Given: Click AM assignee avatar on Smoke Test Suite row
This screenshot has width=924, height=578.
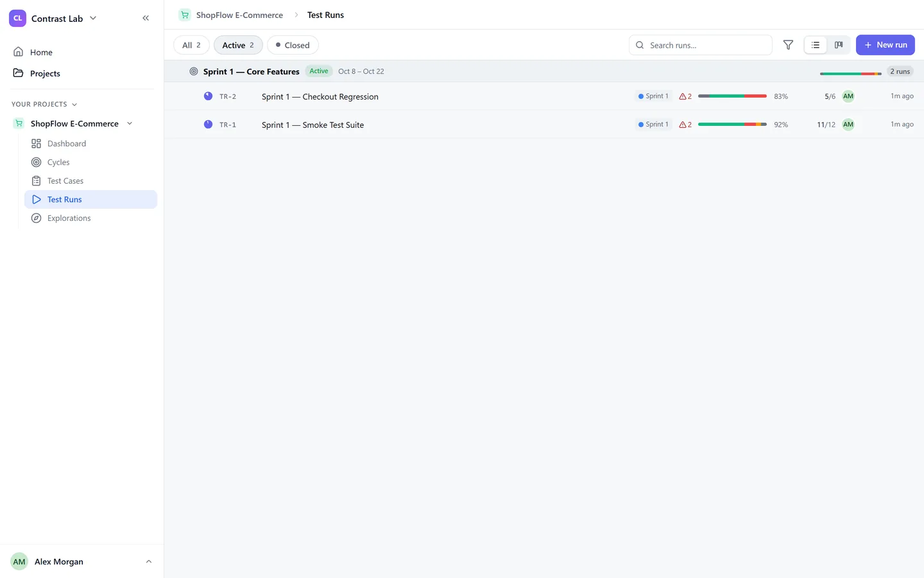Looking at the screenshot, I should coord(848,125).
